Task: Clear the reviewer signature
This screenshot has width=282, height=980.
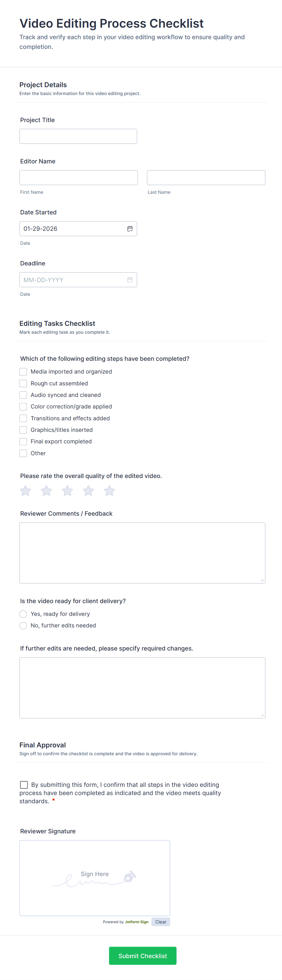Action: click(160, 922)
